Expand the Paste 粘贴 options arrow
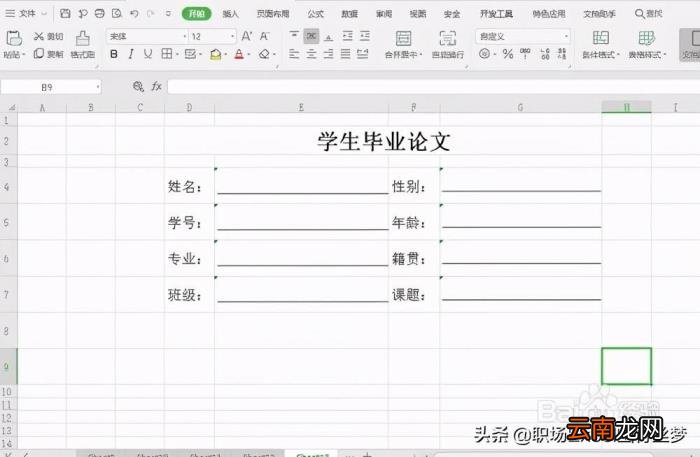700x457 pixels. click(23, 54)
